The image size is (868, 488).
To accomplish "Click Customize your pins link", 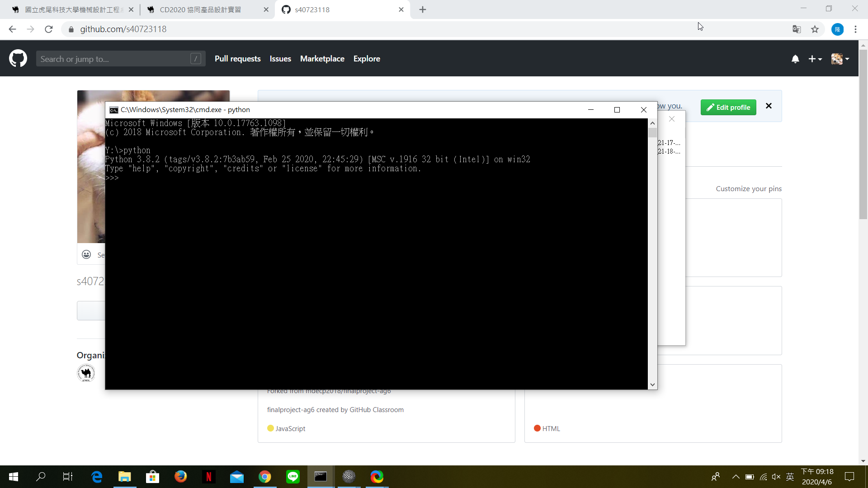I will coord(748,189).
